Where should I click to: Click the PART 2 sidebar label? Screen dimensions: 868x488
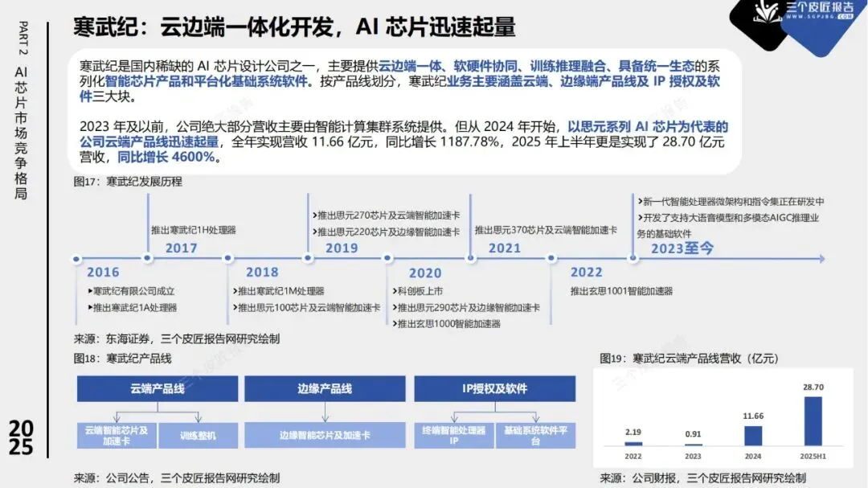click(23, 39)
